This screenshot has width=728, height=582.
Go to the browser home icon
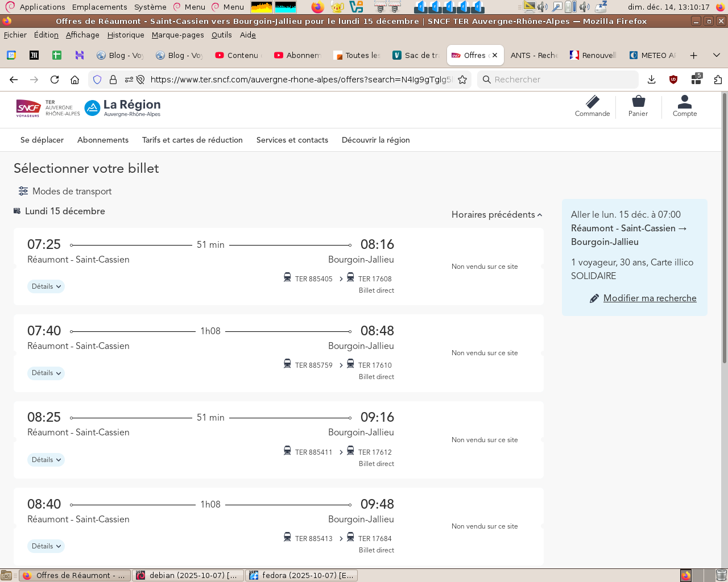pyautogui.click(x=75, y=80)
